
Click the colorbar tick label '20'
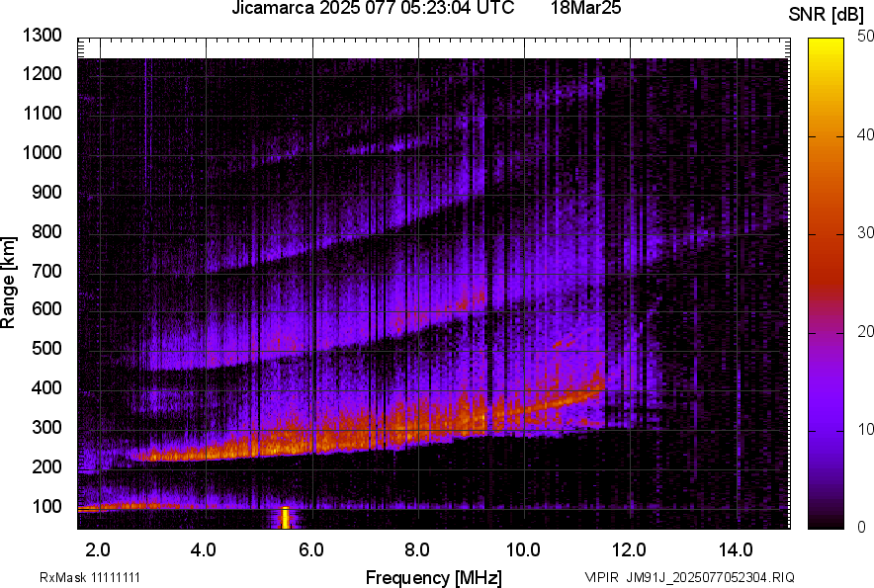pyautogui.click(x=866, y=332)
